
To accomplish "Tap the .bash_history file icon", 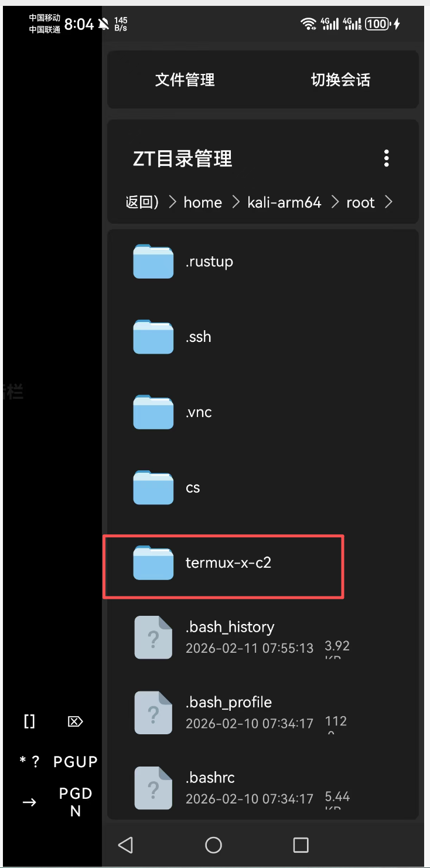I will click(x=153, y=638).
